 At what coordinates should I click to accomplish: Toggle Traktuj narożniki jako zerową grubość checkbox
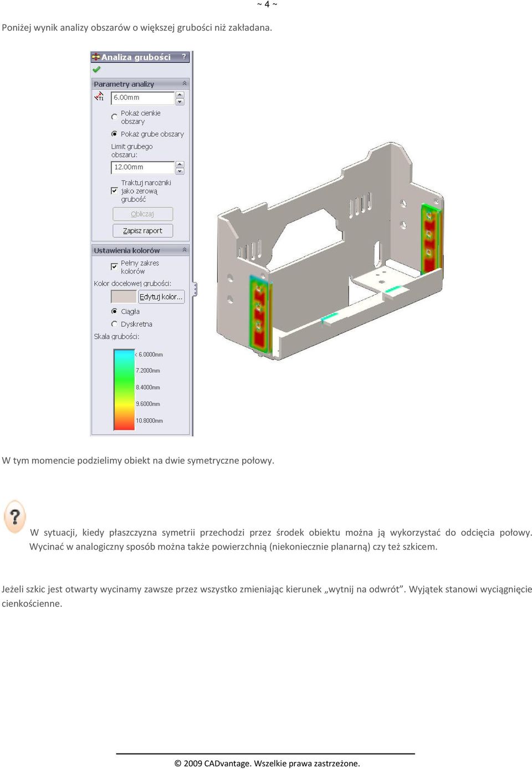[x=114, y=191]
